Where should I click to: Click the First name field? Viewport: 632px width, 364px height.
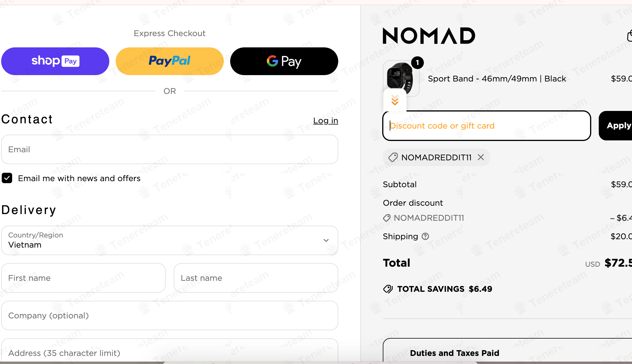[x=83, y=278]
